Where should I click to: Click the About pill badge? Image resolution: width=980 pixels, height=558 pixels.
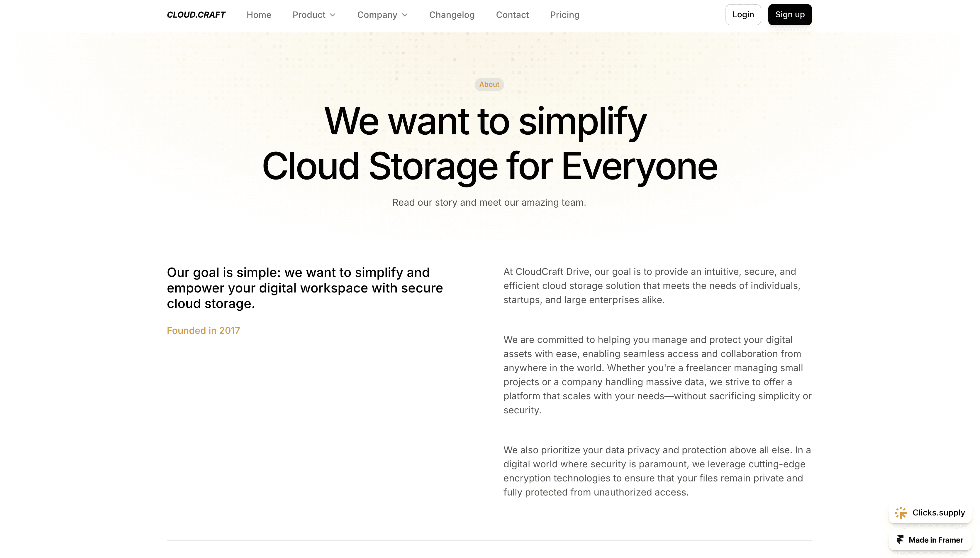pos(489,84)
